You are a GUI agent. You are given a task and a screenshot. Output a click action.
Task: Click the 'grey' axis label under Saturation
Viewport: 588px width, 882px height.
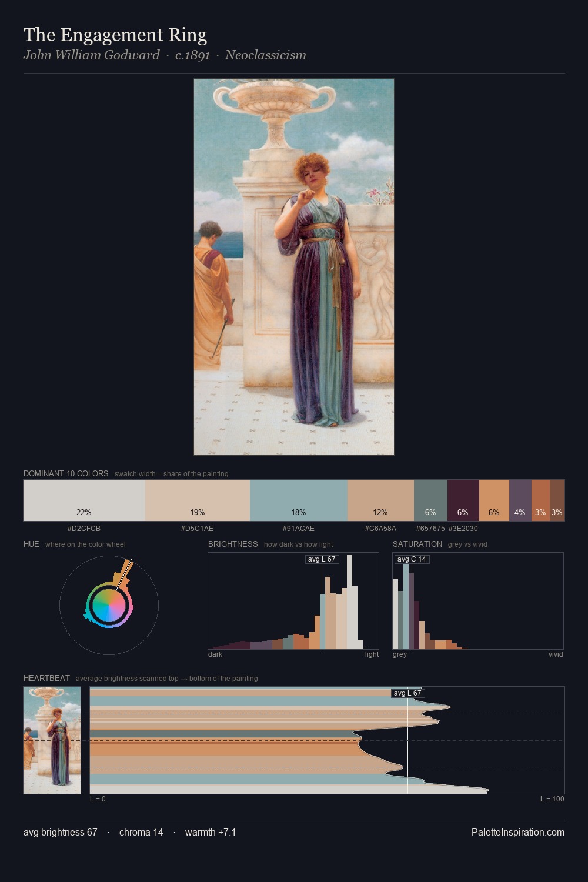pyautogui.click(x=400, y=654)
